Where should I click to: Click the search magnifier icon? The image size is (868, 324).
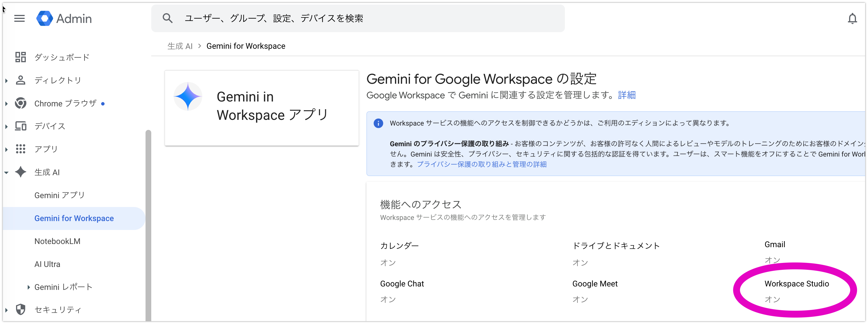click(168, 18)
